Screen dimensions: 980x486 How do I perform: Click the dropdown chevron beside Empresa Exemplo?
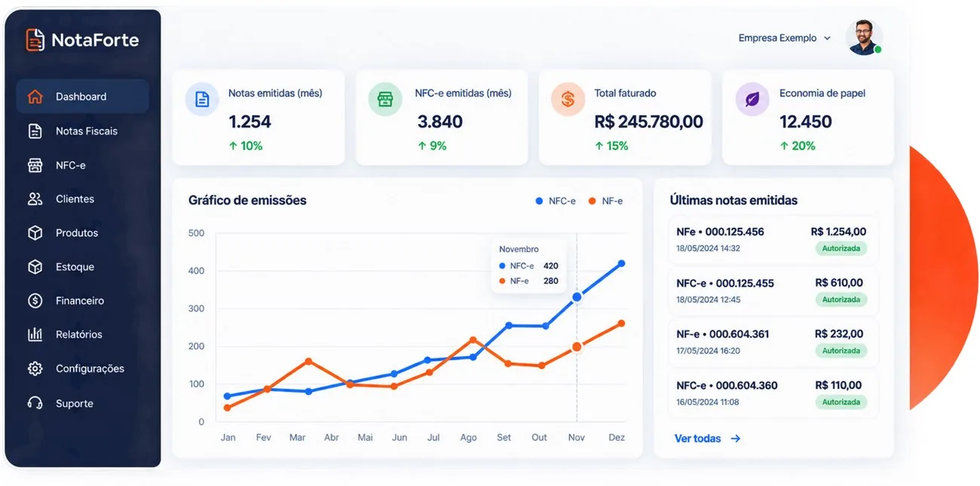point(827,38)
